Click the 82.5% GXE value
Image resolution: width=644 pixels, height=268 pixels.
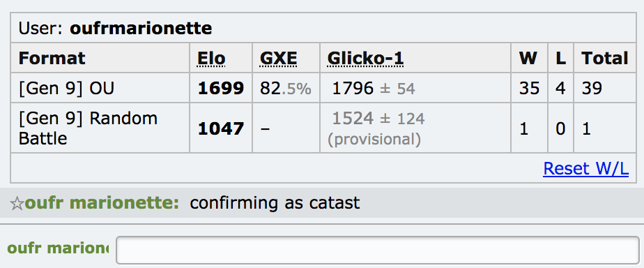tap(286, 88)
